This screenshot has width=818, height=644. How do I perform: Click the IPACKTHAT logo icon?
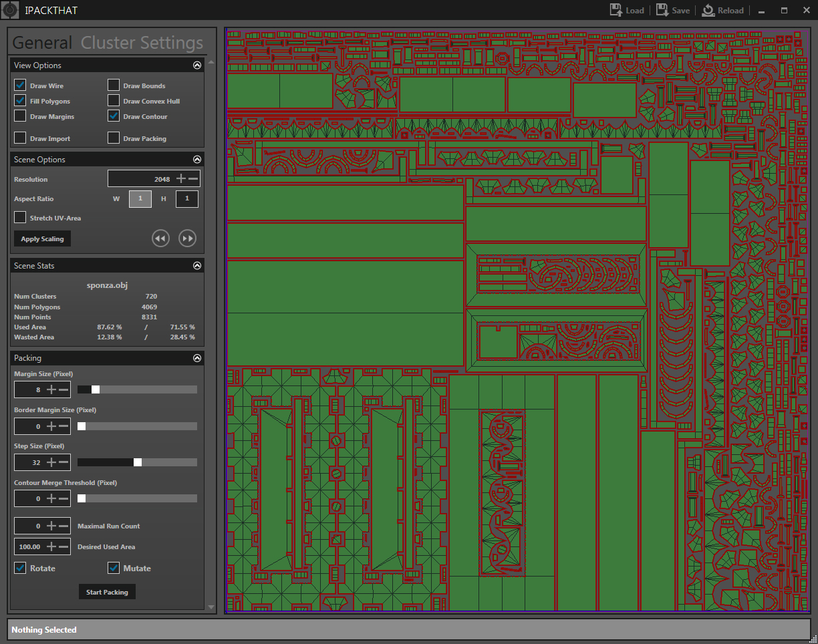10,10
